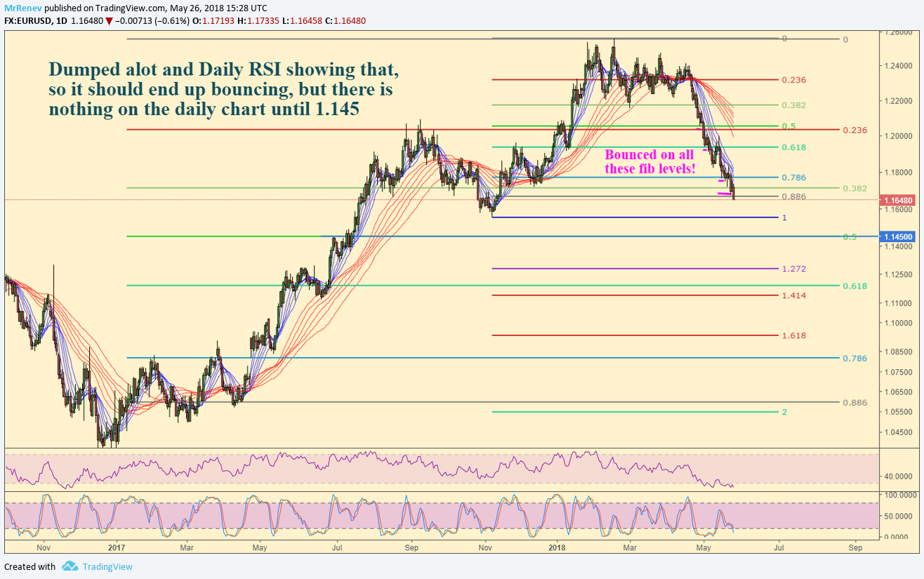
Task: Click the 1D timeframe label
Action: pos(63,21)
